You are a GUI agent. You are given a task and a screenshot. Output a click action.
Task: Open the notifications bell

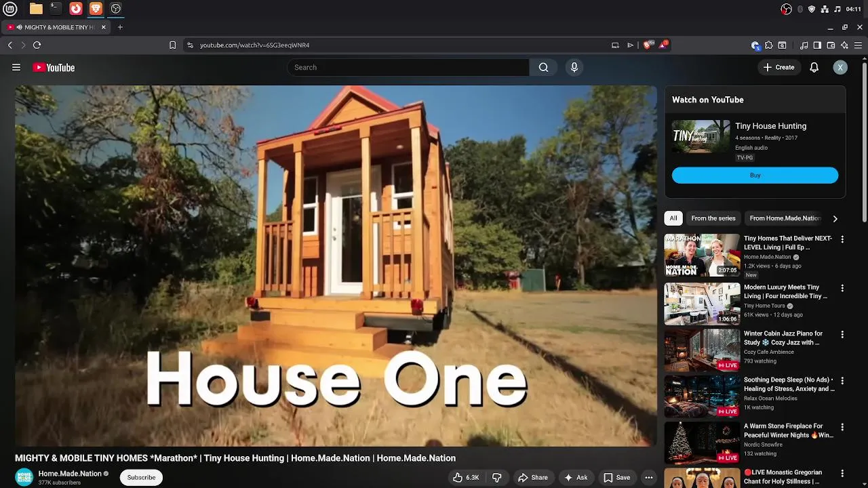(814, 67)
